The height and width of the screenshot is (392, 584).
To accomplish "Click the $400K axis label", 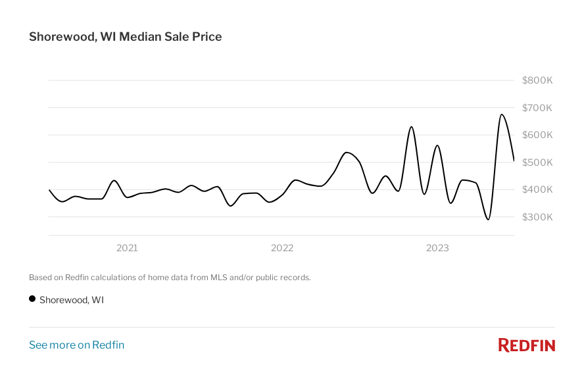I will (x=537, y=189).
